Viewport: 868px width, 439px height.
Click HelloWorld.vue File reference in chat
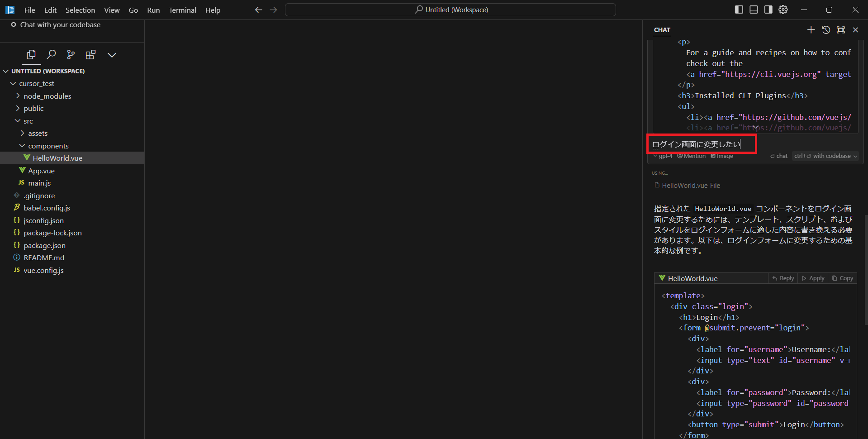pyautogui.click(x=688, y=186)
